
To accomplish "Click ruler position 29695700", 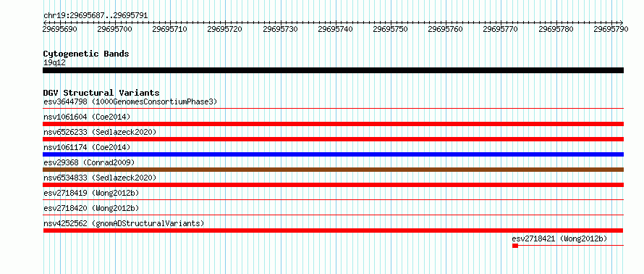I will pos(115,29).
